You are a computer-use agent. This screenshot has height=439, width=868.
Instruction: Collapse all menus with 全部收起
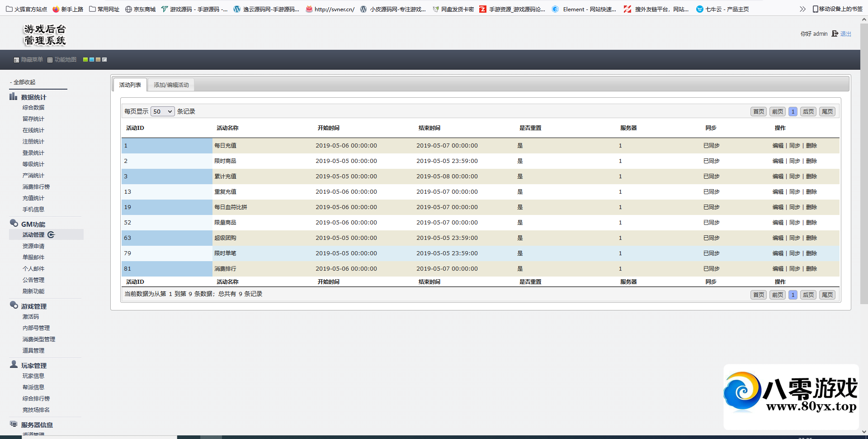(x=24, y=82)
